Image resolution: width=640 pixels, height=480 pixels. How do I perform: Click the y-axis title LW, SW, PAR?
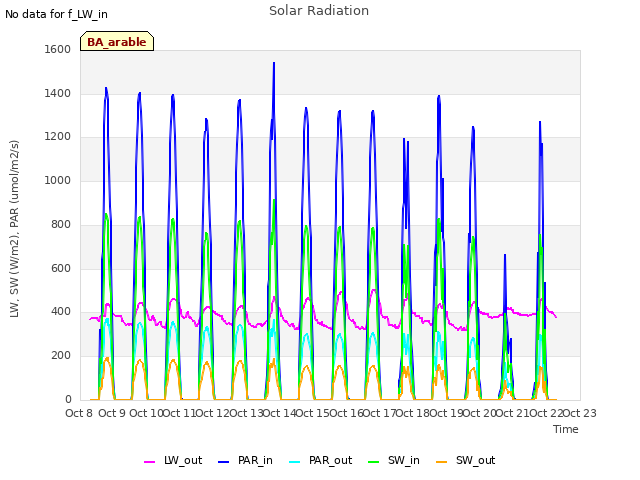click(14, 229)
